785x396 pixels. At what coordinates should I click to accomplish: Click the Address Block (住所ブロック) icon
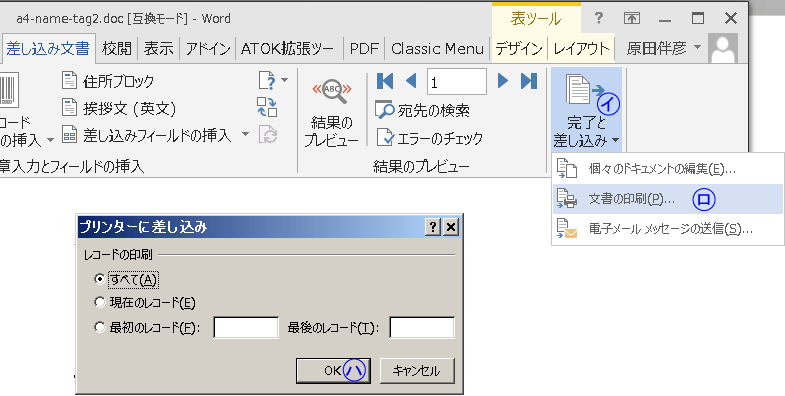pyautogui.click(x=69, y=81)
